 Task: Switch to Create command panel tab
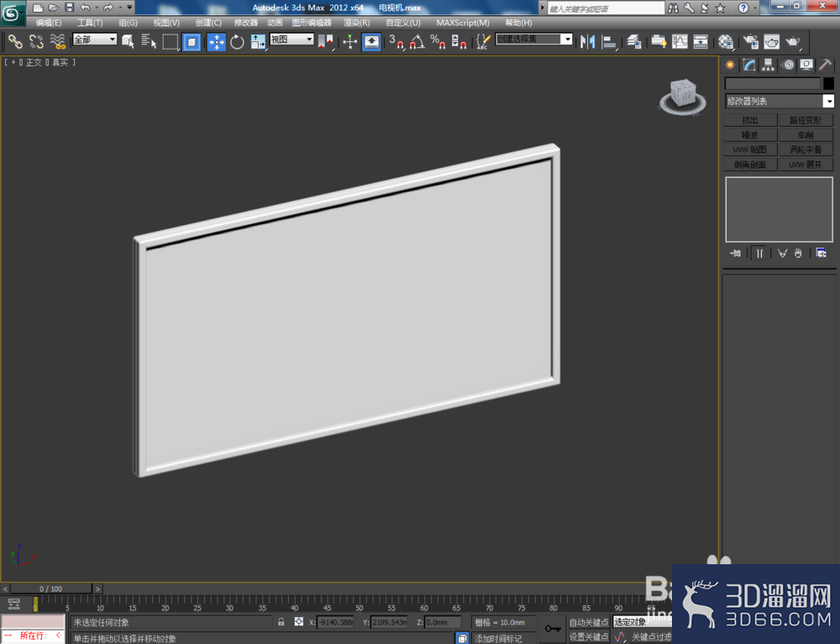pos(730,65)
